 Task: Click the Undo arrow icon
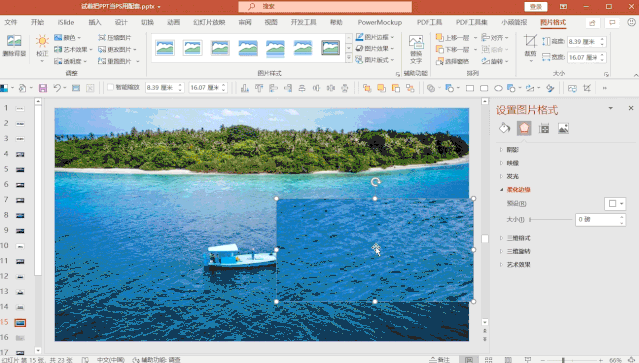click(x=57, y=88)
